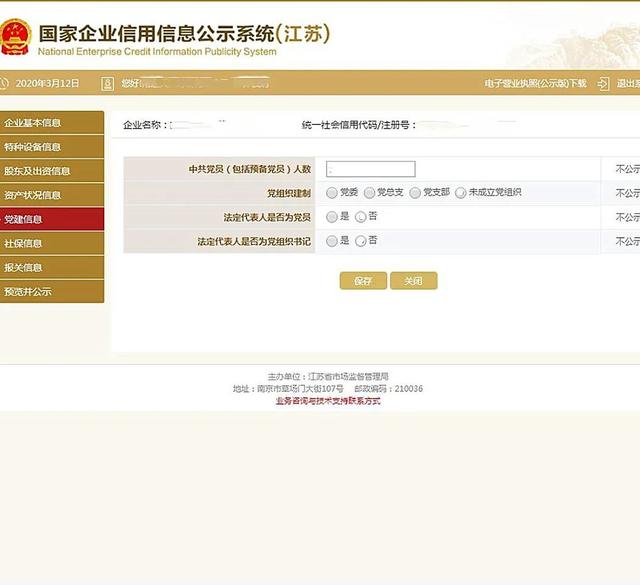Click the 主办单位 江苏省市场监督管理局 footer text
Viewport: 640px width, 585px height.
(x=328, y=376)
